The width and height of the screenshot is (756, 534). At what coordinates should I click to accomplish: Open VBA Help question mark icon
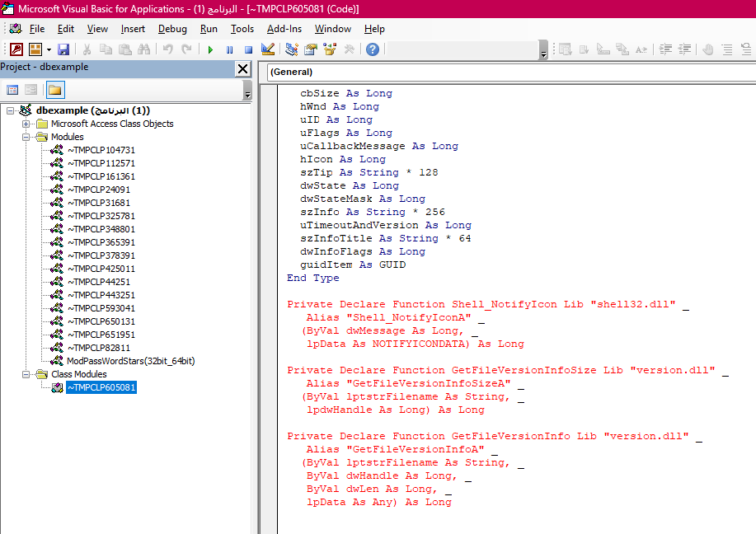(373, 49)
